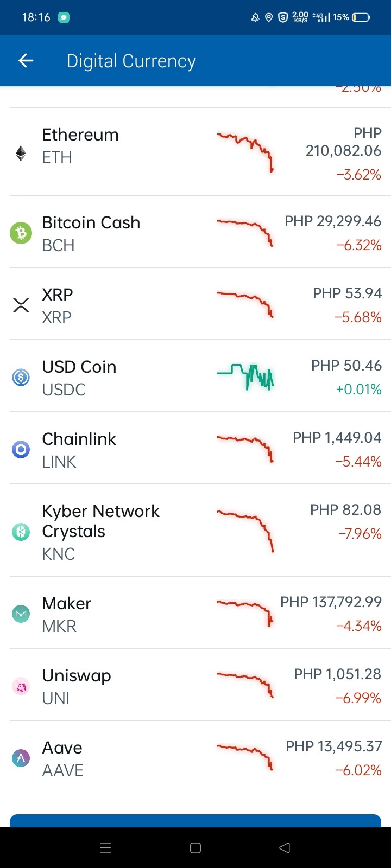Tap Chainlink price PHP 1,449.04
This screenshot has height=868, width=391.
click(x=337, y=438)
